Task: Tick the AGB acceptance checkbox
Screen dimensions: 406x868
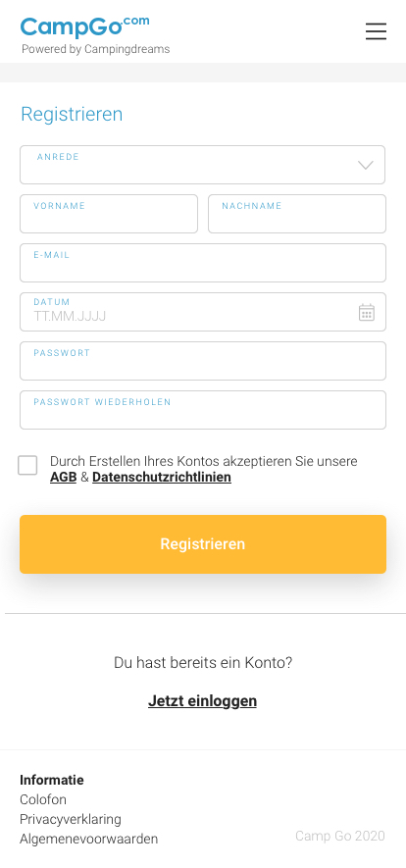Action: [27, 466]
